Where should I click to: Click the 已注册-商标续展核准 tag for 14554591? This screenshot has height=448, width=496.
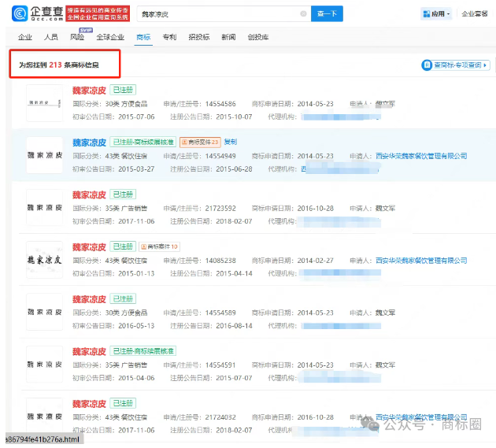[143, 350]
